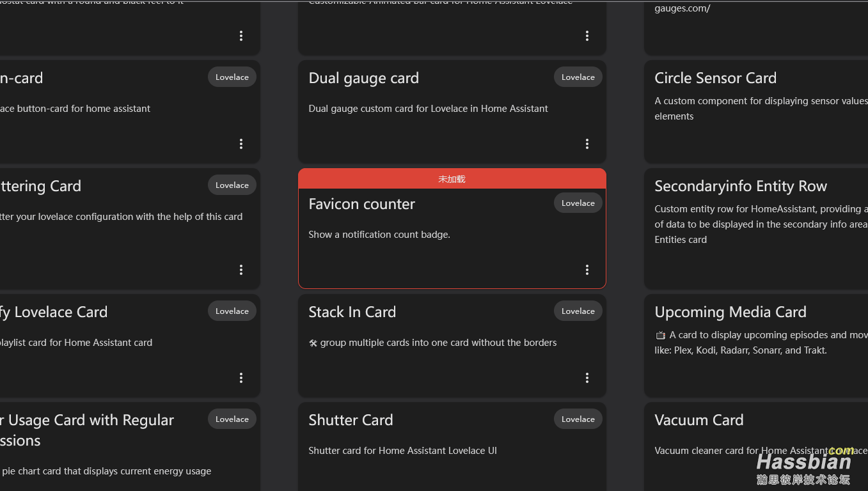
Task: Open three-dot menu on 'ttering Card' tile
Action: [241, 270]
